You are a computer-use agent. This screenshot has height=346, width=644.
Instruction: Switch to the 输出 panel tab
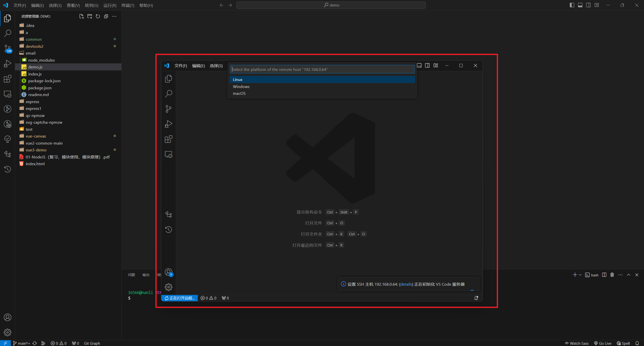tap(146, 275)
